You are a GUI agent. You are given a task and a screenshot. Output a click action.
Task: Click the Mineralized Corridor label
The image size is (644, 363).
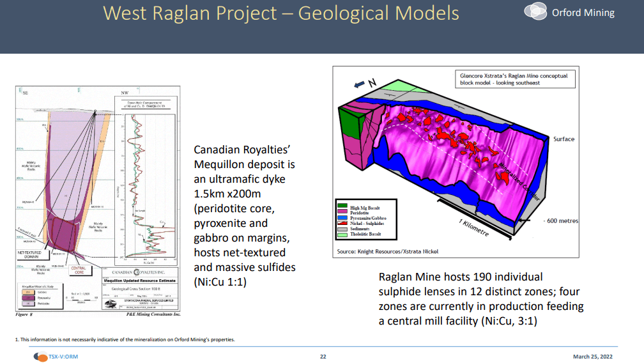tap(519, 181)
